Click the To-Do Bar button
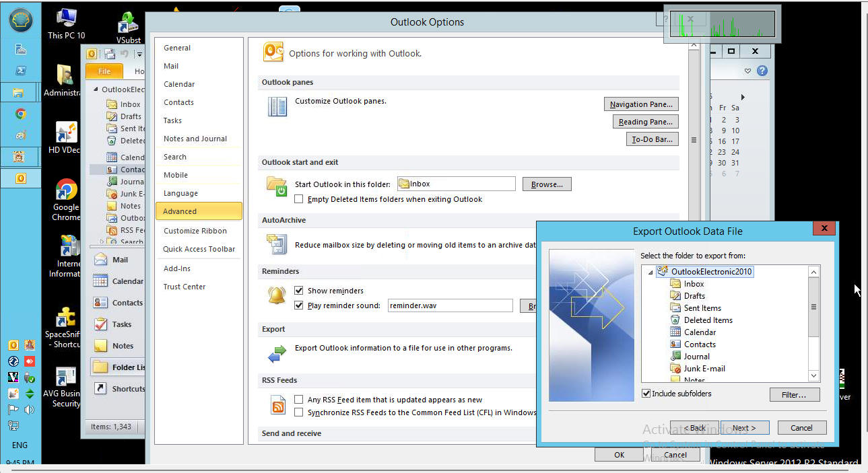 coord(652,139)
